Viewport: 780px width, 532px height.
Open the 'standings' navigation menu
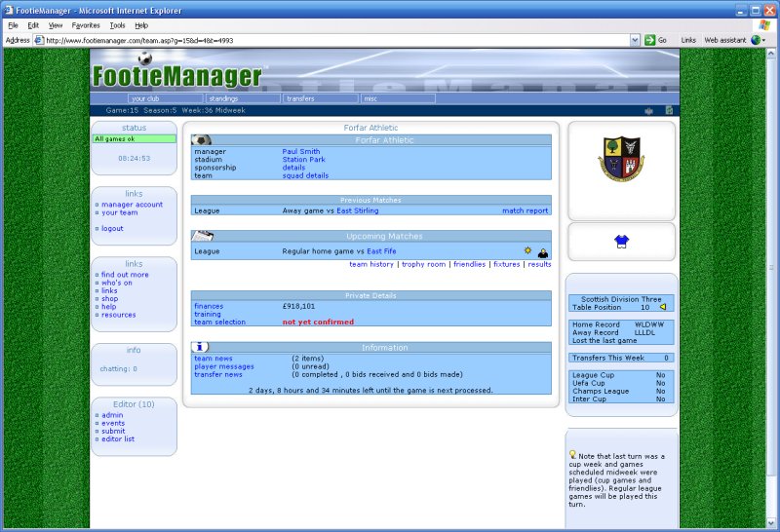(x=243, y=98)
